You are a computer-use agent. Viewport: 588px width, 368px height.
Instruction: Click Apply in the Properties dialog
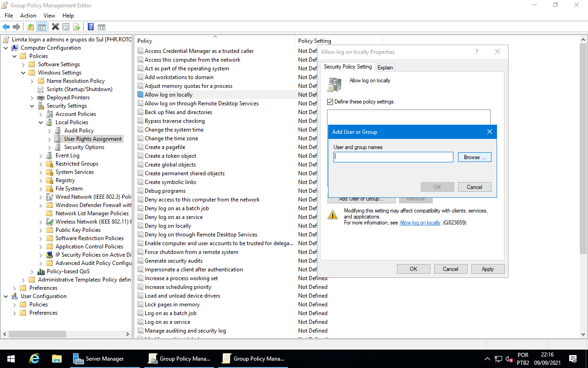(x=487, y=269)
